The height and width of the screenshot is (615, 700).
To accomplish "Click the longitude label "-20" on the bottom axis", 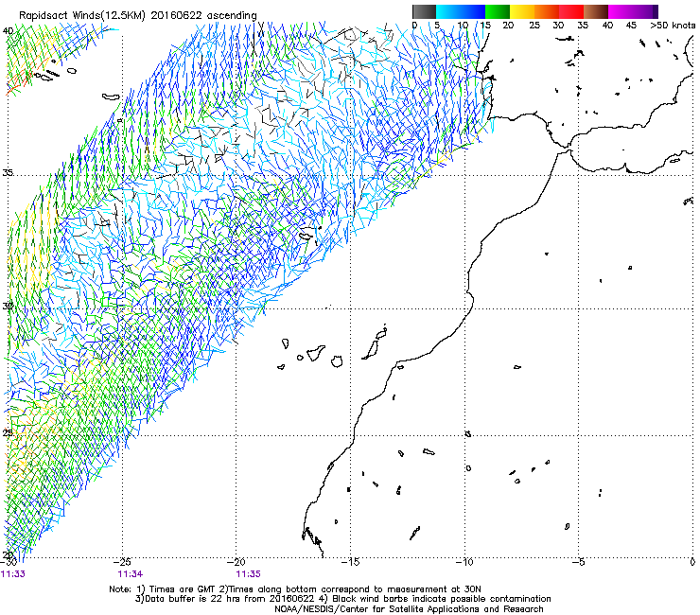I will [236, 562].
